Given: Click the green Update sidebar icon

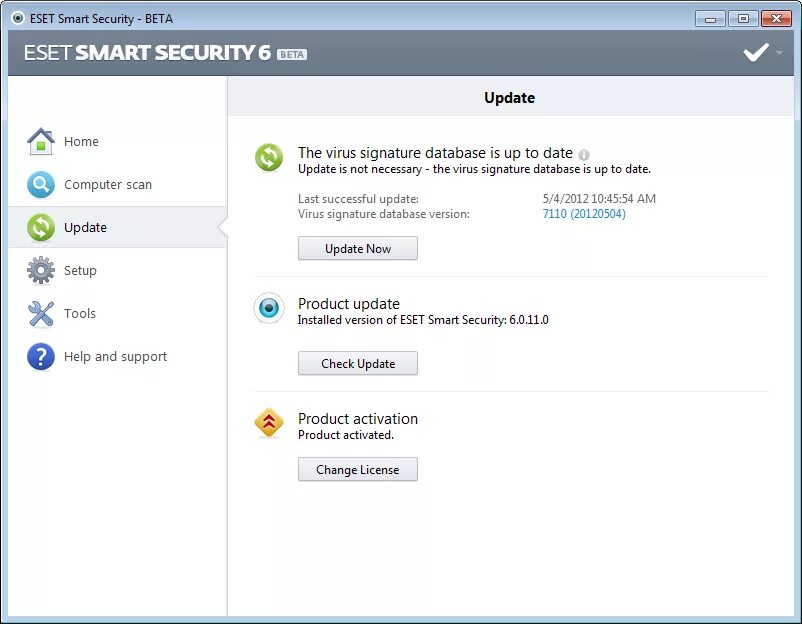Looking at the screenshot, I should click(41, 228).
